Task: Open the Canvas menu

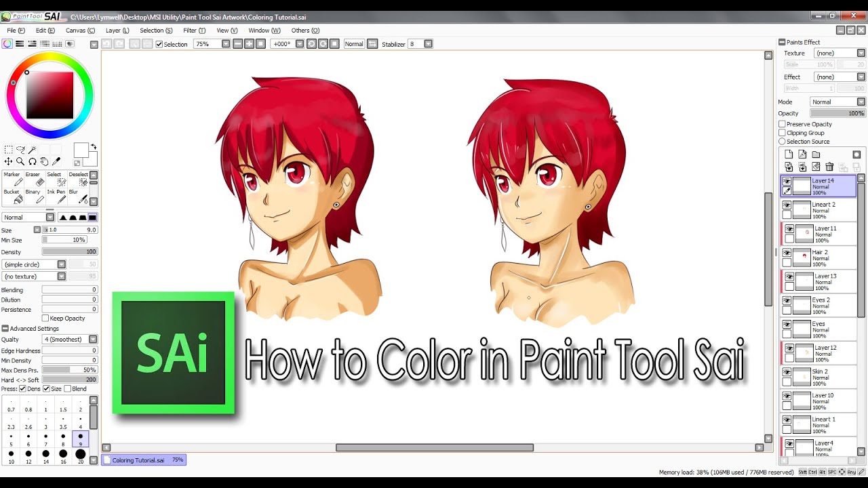Action: point(80,30)
